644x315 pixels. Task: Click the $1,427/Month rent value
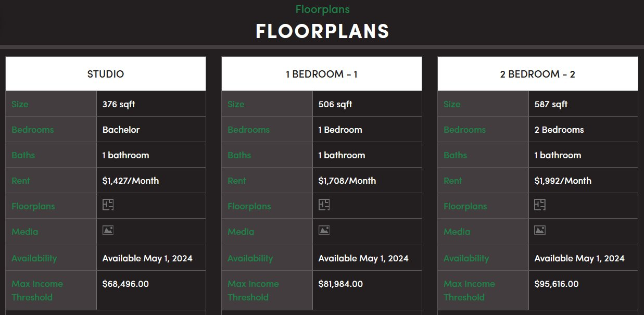[131, 181]
